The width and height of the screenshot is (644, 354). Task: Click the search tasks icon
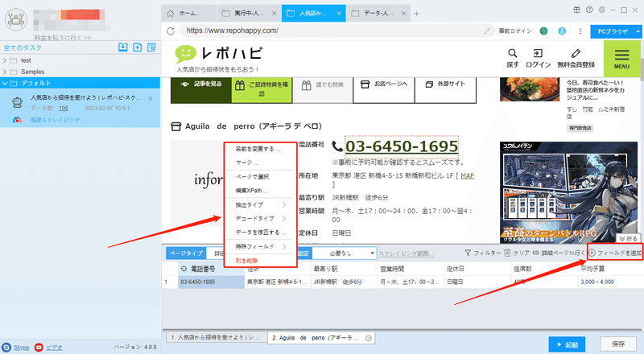tap(151, 47)
